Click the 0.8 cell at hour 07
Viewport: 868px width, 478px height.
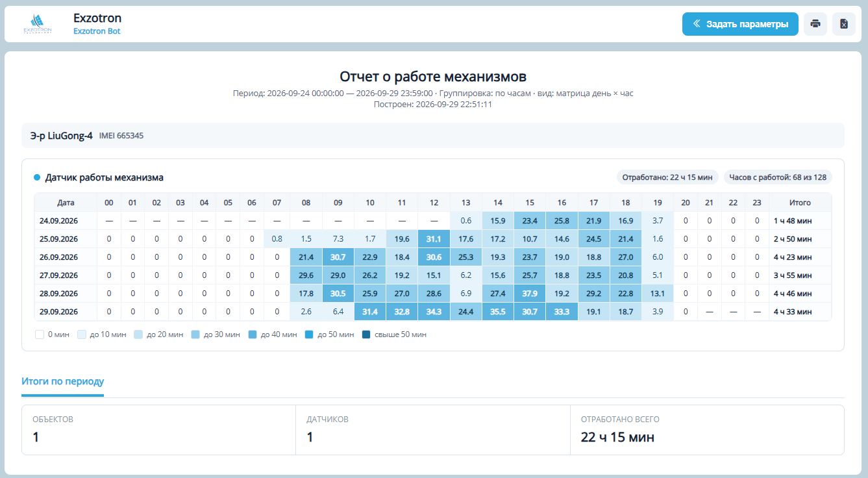277,239
